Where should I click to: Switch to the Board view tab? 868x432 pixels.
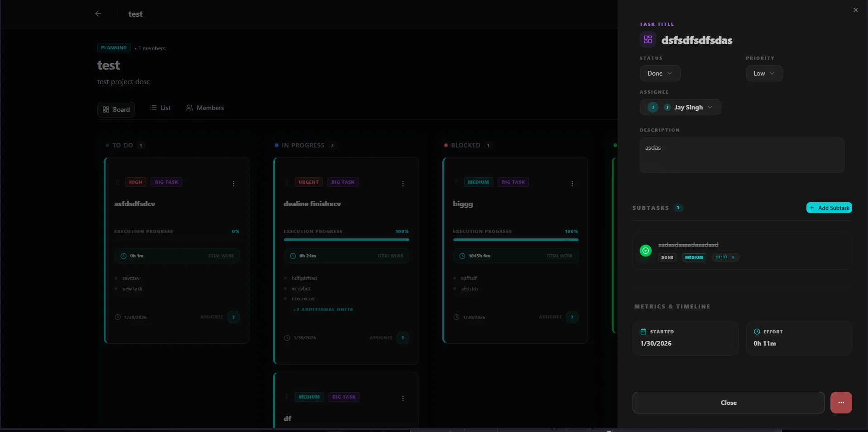116,109
